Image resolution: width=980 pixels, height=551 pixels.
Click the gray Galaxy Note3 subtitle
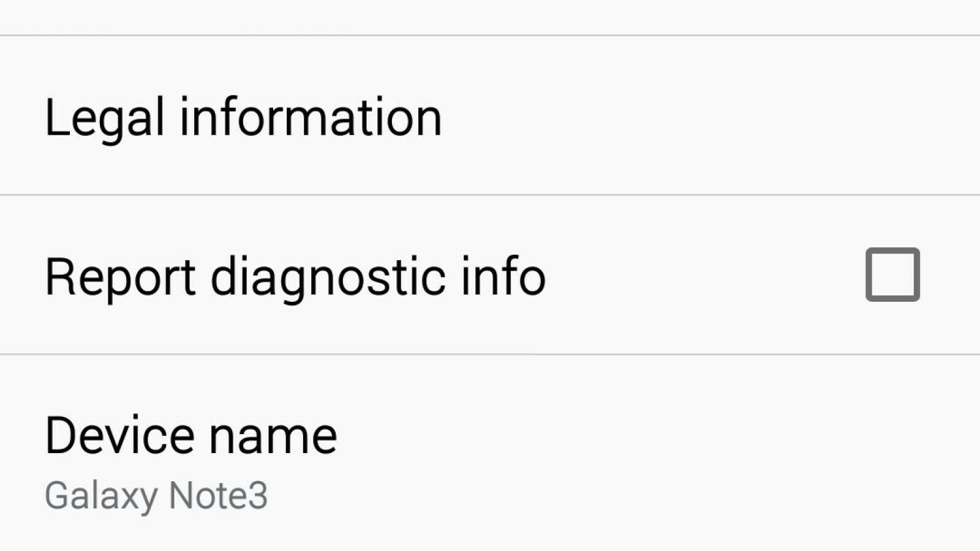point(156,495)
